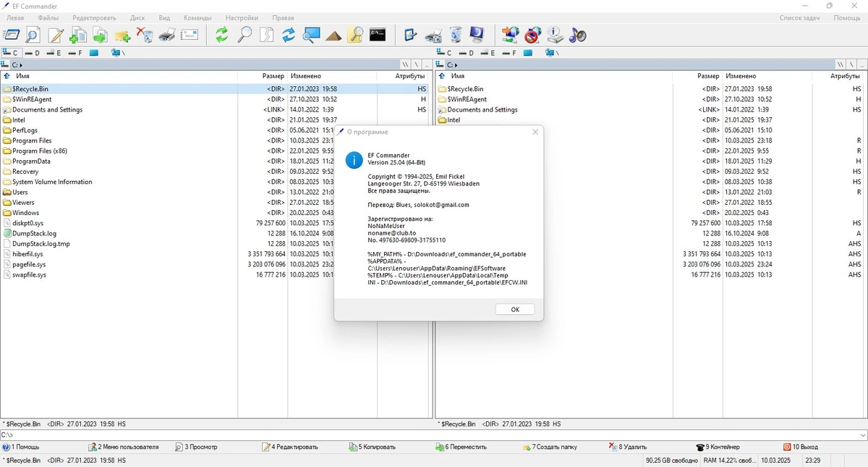Click the connect network drive toolbar icon

point(511,34)
